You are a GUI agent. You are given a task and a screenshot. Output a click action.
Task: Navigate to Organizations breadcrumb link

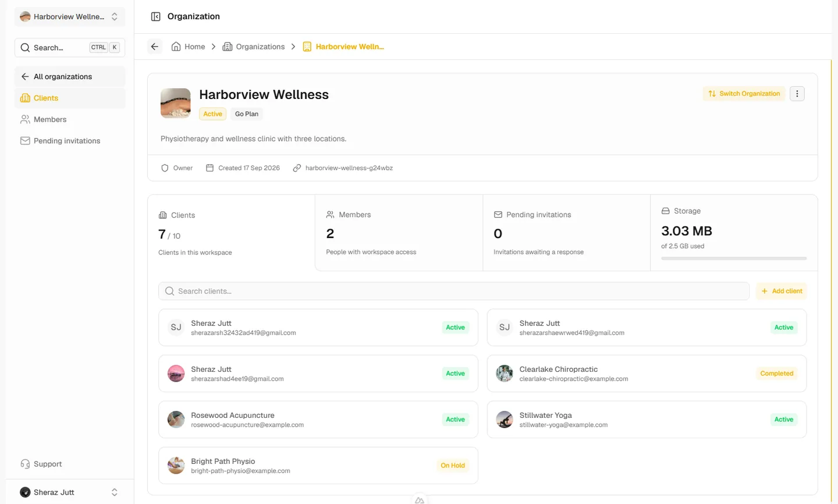coord(254,47)
